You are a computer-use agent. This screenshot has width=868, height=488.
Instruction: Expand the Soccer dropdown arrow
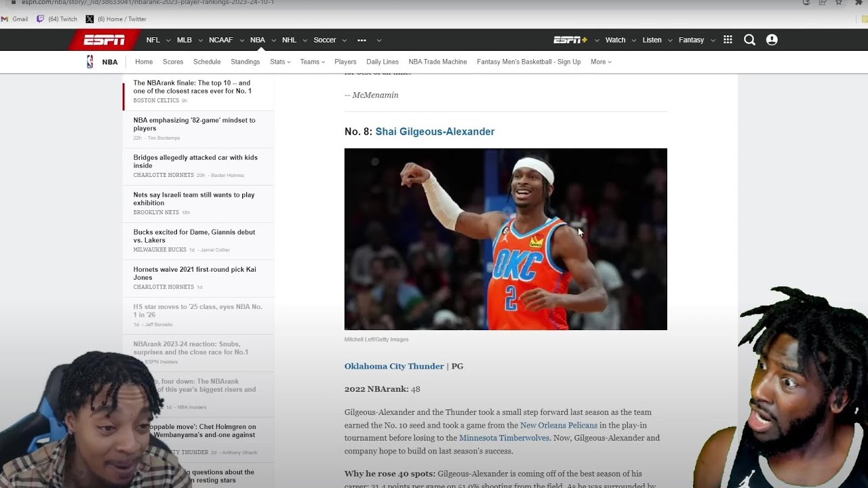pos(345,41)
